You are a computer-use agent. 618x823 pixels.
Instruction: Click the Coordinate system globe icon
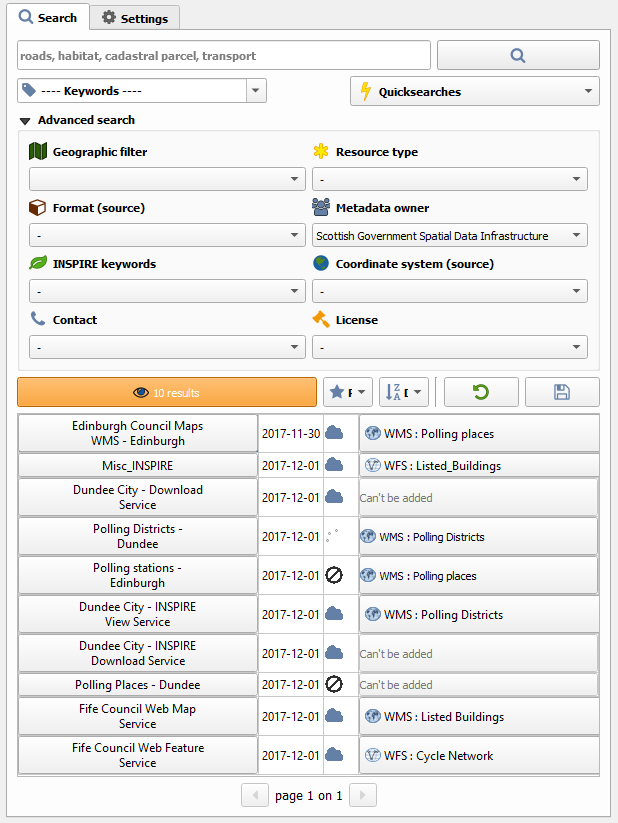point(321,263)
